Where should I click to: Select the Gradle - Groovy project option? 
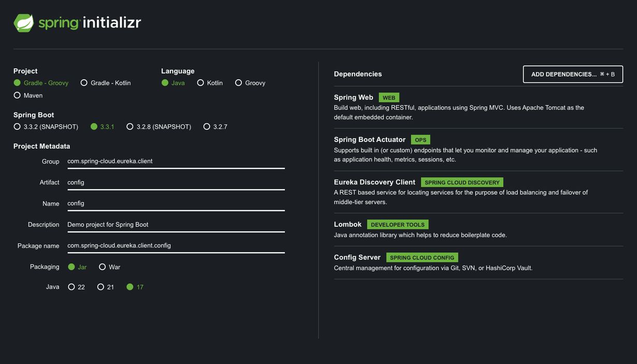click(x=41, y=83)
